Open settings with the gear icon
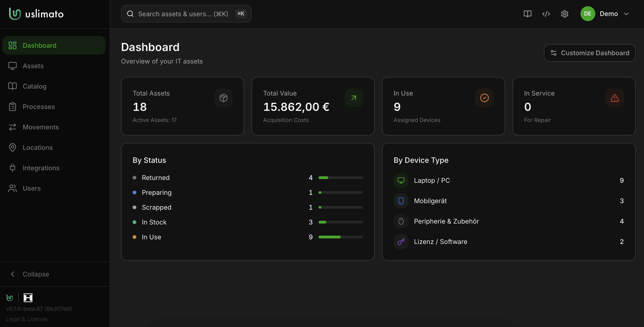This screenshot has width=644, height=327. [x=564, y=14]
